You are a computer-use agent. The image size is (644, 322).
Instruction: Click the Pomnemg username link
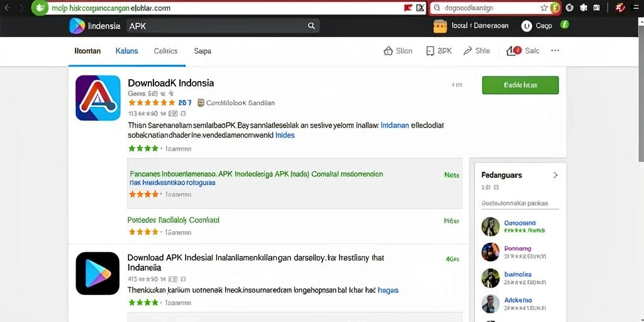tap(518, 248)
